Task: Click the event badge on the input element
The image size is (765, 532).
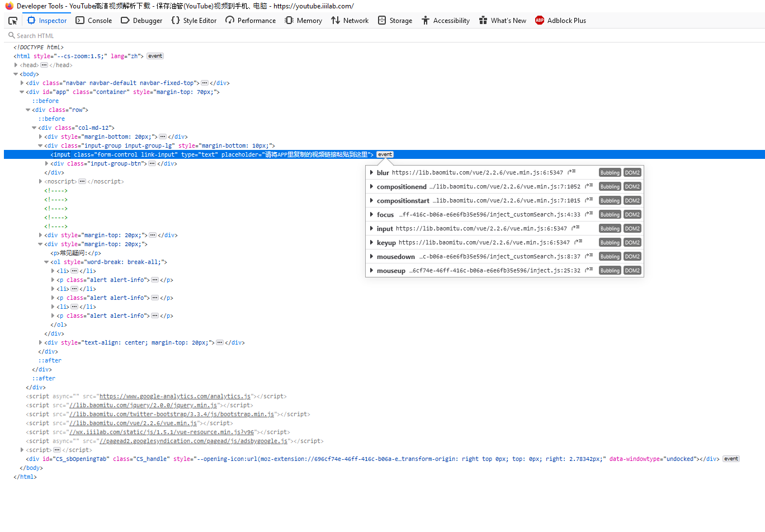Action: (x=385, y=154)
